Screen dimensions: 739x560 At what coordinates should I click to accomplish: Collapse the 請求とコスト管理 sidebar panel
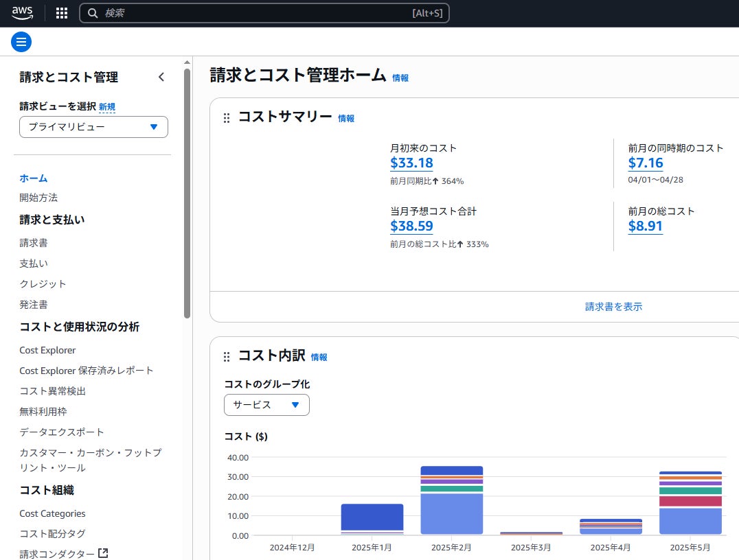point(161,77)
